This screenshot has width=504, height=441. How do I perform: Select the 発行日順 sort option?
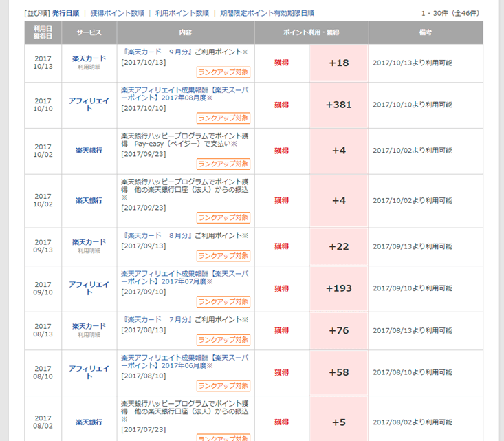tap(65, 13)
